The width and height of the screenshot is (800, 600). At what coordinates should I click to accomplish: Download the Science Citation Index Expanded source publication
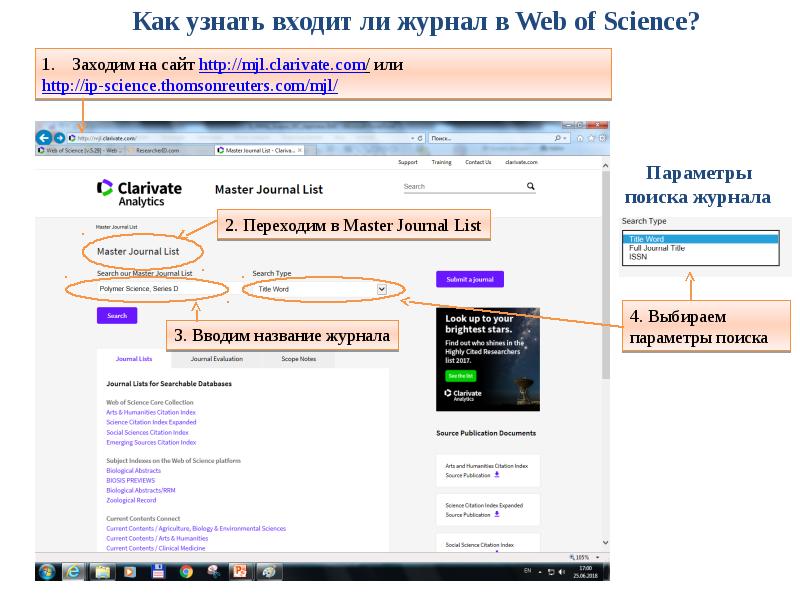[498, 515]
